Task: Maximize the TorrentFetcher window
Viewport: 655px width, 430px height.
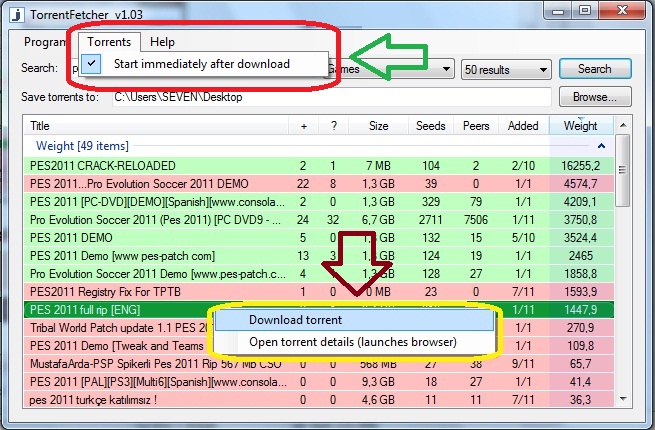Action: tap(585, 10)
